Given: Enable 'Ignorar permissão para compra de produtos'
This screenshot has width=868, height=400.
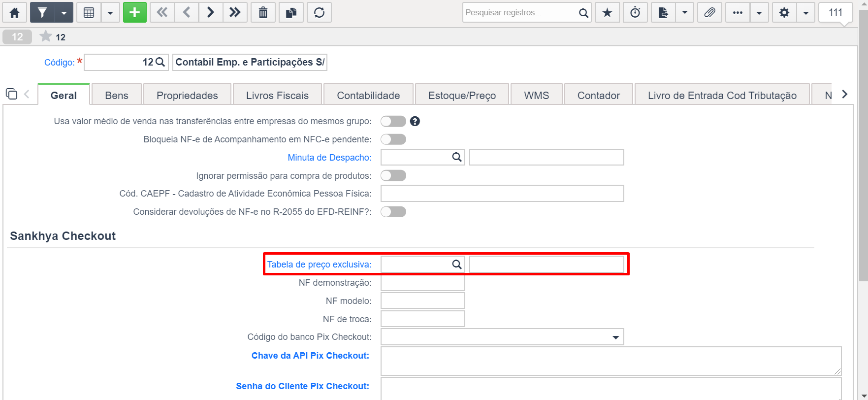Looking at the screenshot, I should pyautogui.click(x=393, y=176).
